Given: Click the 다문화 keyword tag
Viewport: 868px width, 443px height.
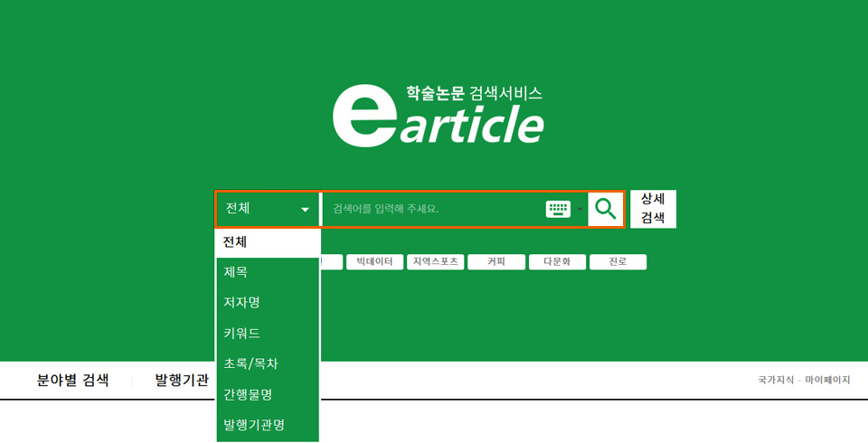Looking at the screenshot, I should tap(557, 262).
